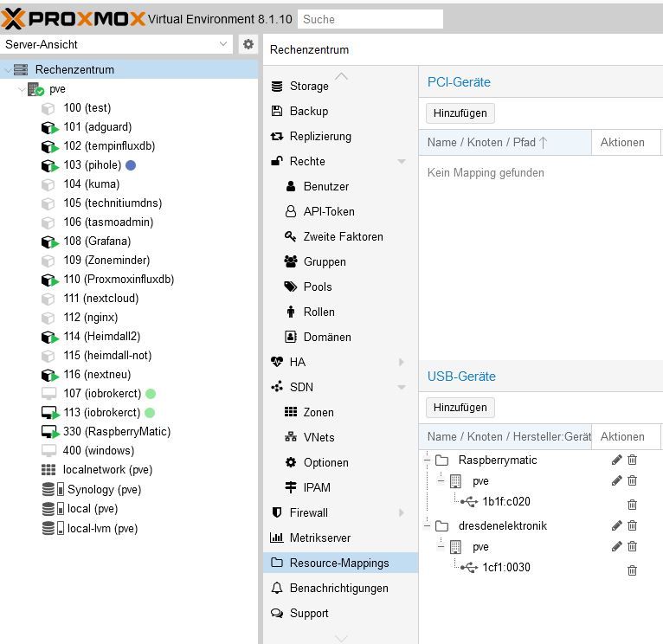
Task: Select the local-lvm (pve) storage
Action: pyautogui.click(x=129, y=529)
